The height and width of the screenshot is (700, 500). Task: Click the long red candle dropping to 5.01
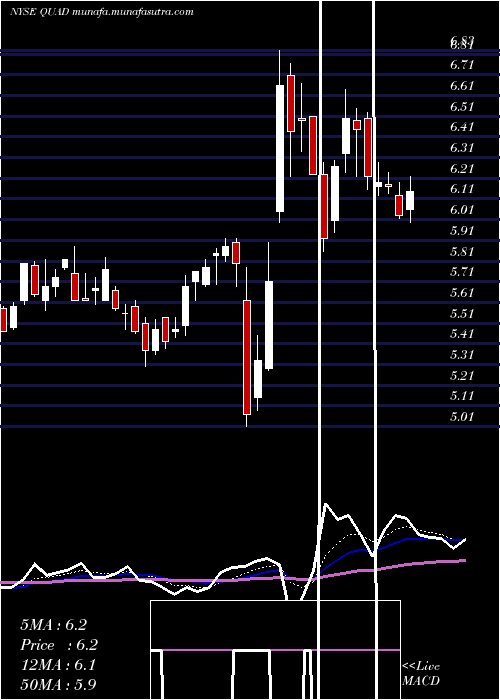(247, 357)
